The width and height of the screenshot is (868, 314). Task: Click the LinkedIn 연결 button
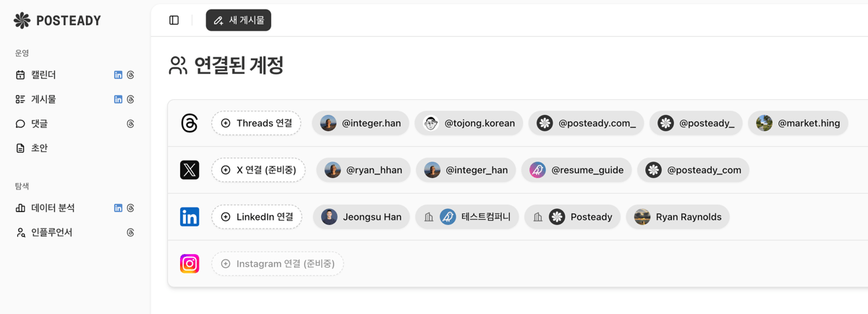pyautogui.click(x=257, y=216)
